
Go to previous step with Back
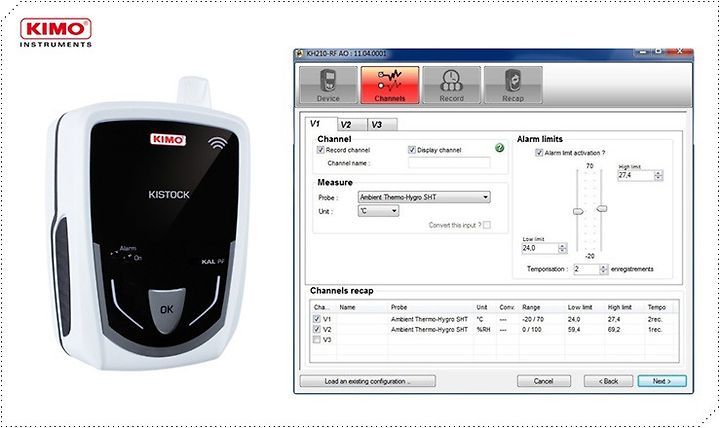point(608,381)
